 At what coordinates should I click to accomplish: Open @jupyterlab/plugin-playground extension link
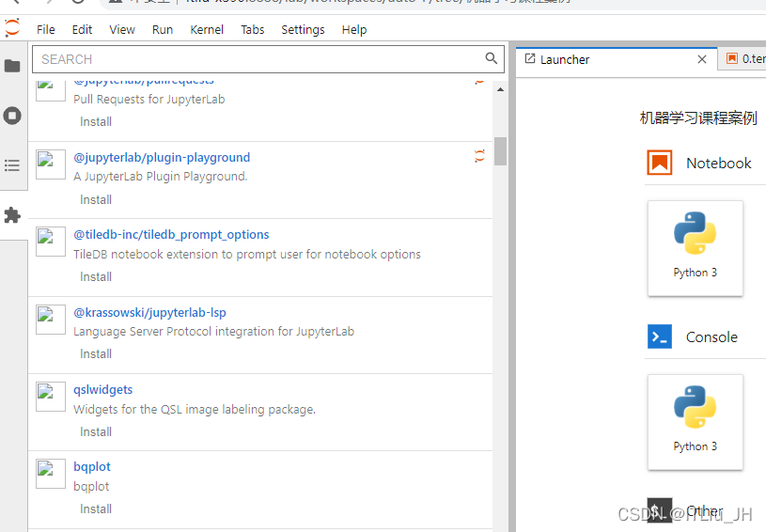(x=162, y=157)
